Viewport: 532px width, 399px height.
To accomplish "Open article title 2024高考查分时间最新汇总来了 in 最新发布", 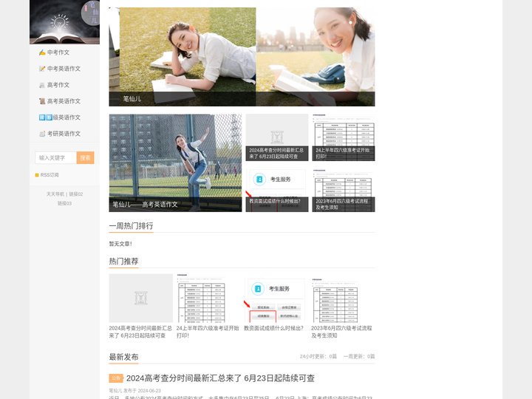I will [220, 378].
